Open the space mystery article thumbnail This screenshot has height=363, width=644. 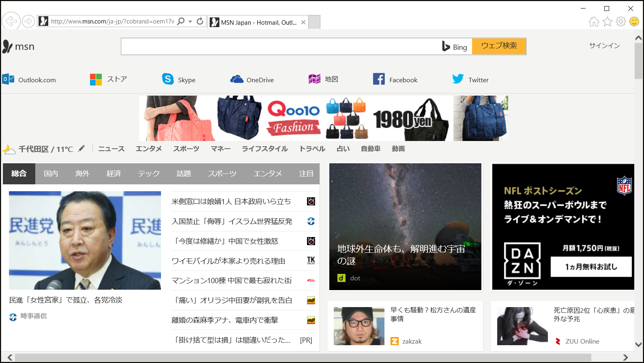pyautogui.click(x=405, y=226)
